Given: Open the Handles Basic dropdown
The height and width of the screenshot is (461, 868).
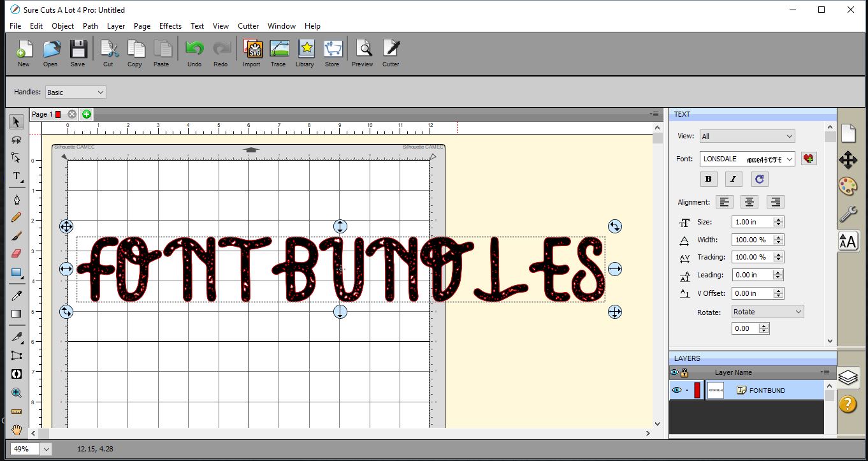Looking at the screenshot, I should click(x=76, y=92).
